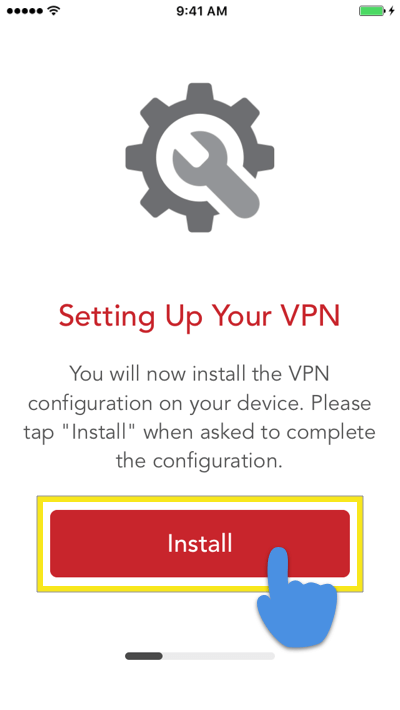Click the word "VPN" in red heading
This screenshot has width=400, height=710.
pyautogui.click(x=311, y=316)
